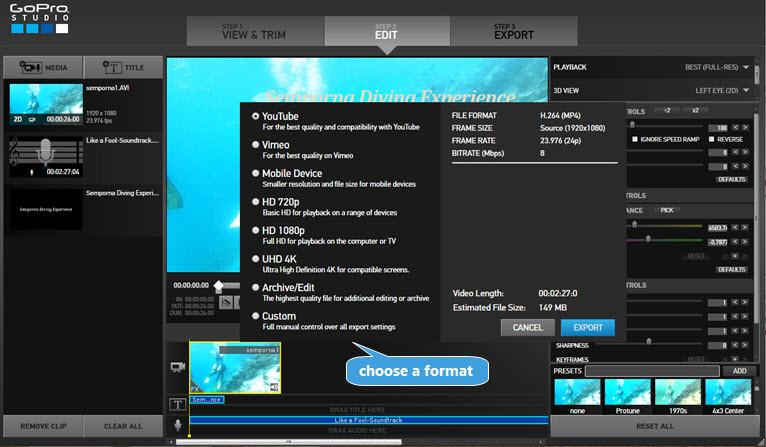Click Remove Clip button

tap(43, 426)
